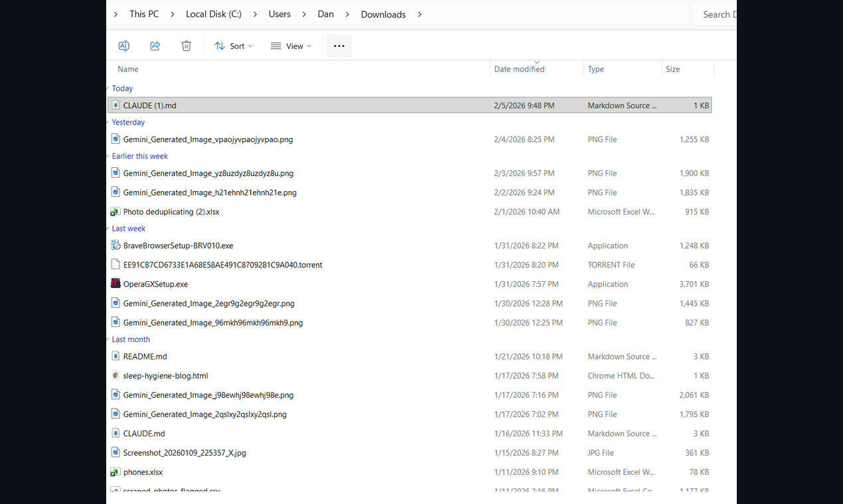Click the Gemini_Generated_Image_2egr9g2egr9g2egr.png icon
This screenshot has width=843, height=504.
pyautogui.click(x=115, y=303)
